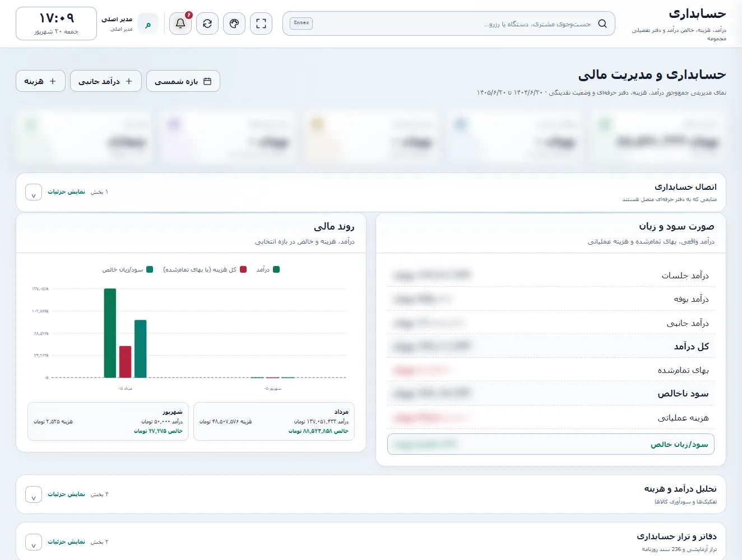Click the calendar icon in بازه شمسی
742x560 pixels.
point(207,81)
